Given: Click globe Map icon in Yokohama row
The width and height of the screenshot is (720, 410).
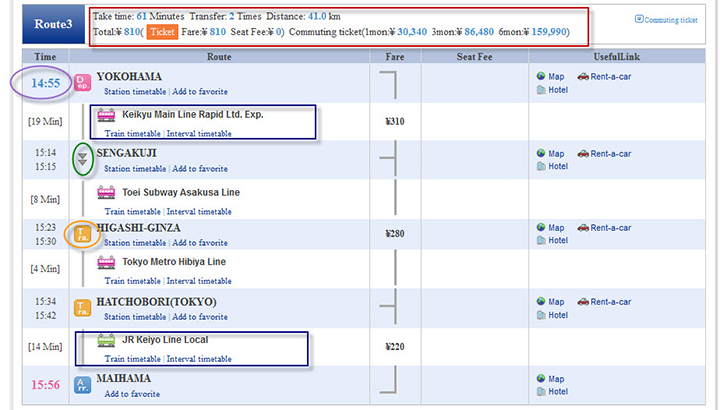Looking at the screenshot, I should [x=541, y=76].
